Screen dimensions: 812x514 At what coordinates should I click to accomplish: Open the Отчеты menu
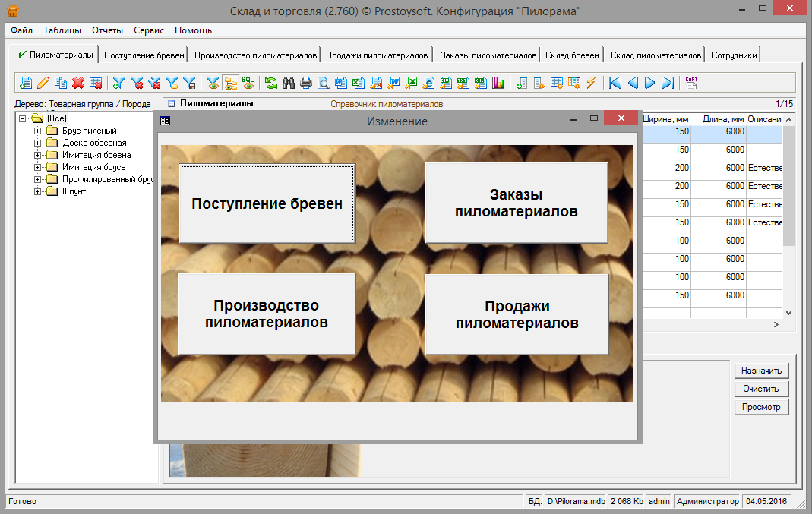click(x=107, y=30)
